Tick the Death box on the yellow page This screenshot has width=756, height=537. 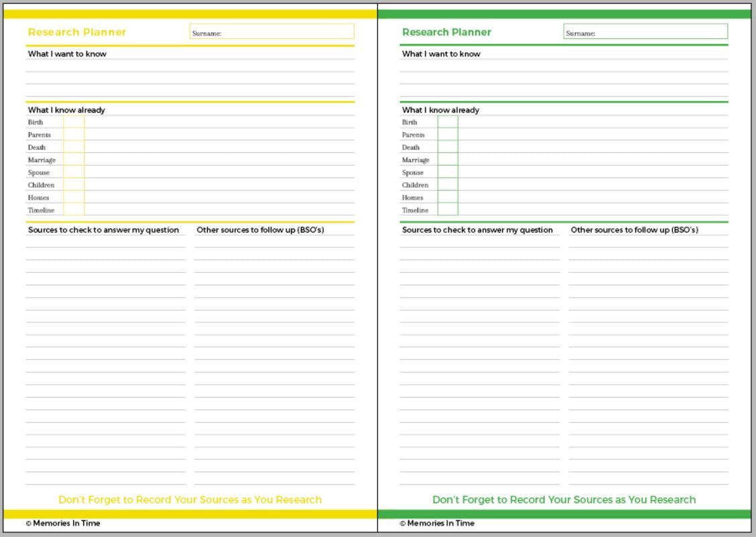coord(74,147)
